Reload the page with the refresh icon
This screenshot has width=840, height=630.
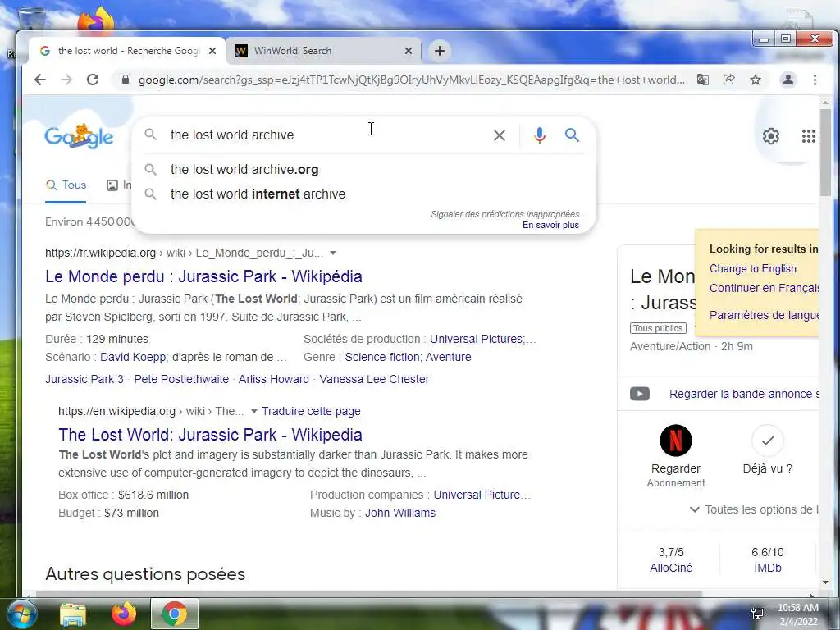(x=93, y=80)
